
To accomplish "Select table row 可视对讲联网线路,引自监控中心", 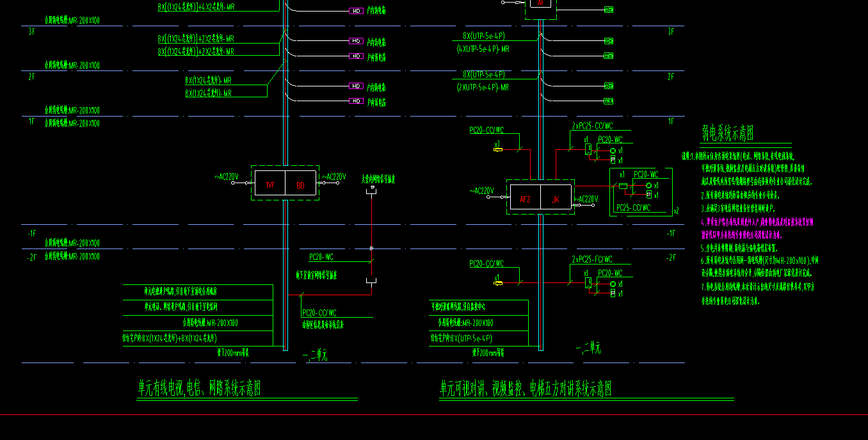I will point(479,307).
